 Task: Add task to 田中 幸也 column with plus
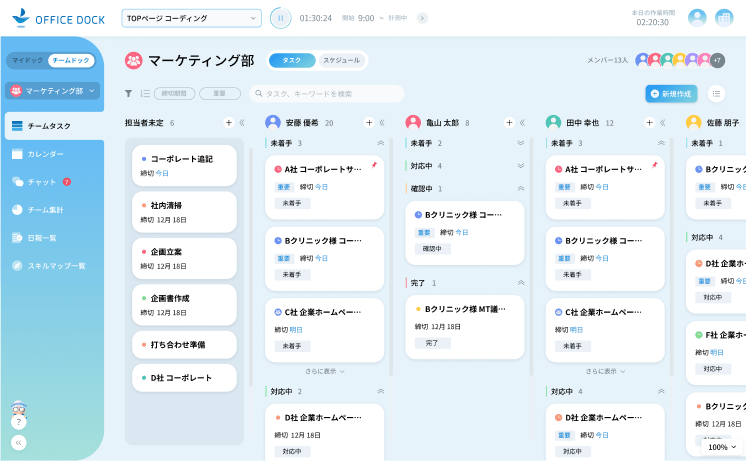(649, 123)
